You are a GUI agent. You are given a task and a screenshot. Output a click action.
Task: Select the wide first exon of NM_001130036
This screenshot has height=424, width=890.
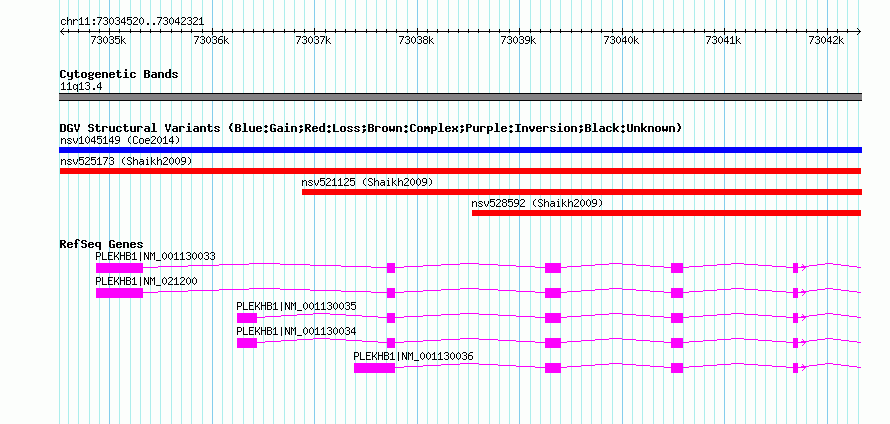[x=375, y=368]
